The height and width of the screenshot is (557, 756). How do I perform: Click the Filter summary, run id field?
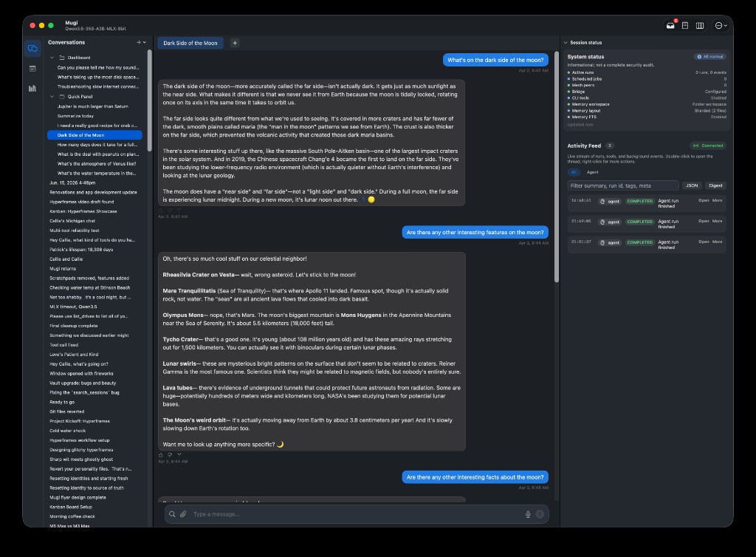(623, 185)
